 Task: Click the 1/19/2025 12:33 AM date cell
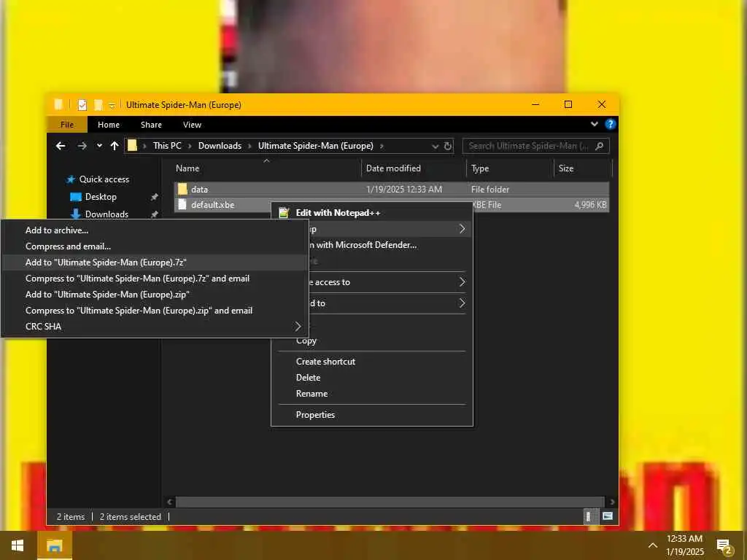pos(404,189)
